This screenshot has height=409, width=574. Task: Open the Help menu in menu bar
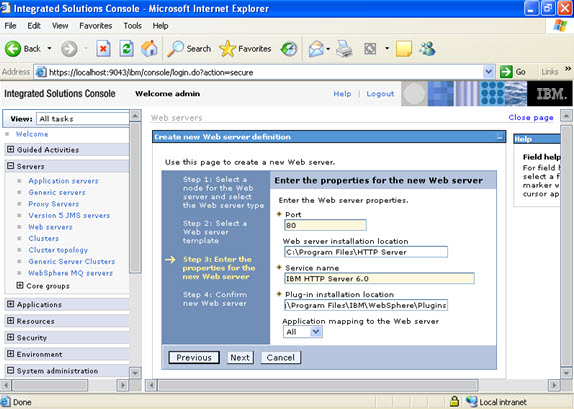click(160, 26)
